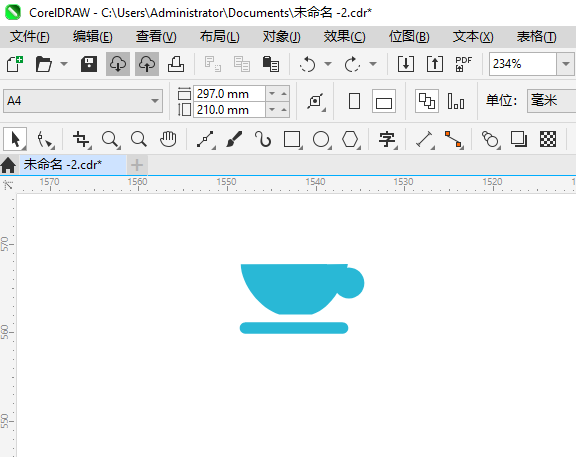Click the Cut icon
The height and width of the screenshot is (457, 576).
pos(213,64)
